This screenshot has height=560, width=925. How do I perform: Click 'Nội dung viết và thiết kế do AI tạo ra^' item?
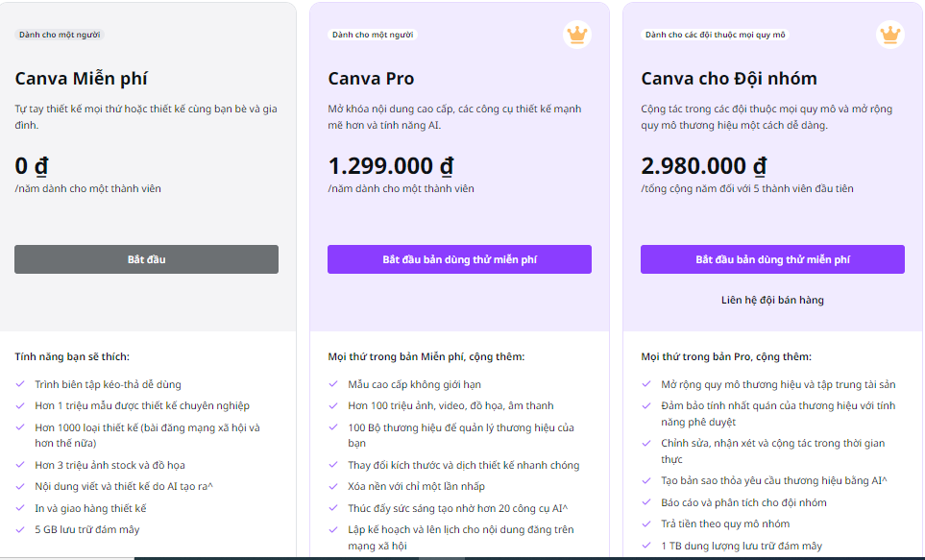pos(124,486)
